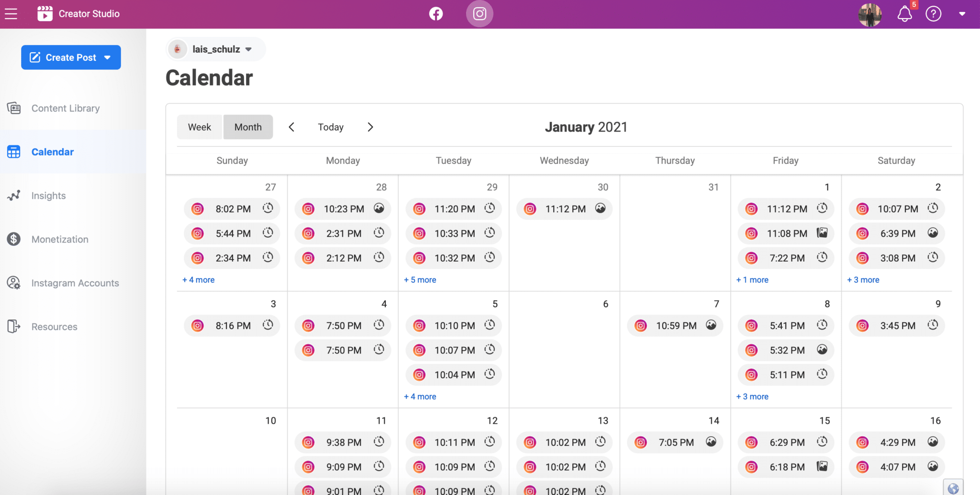The width and height of the screenshot is (980, 495).
Task: Open the 5:32 PM post on Friday 8
Action: (786, 350)
